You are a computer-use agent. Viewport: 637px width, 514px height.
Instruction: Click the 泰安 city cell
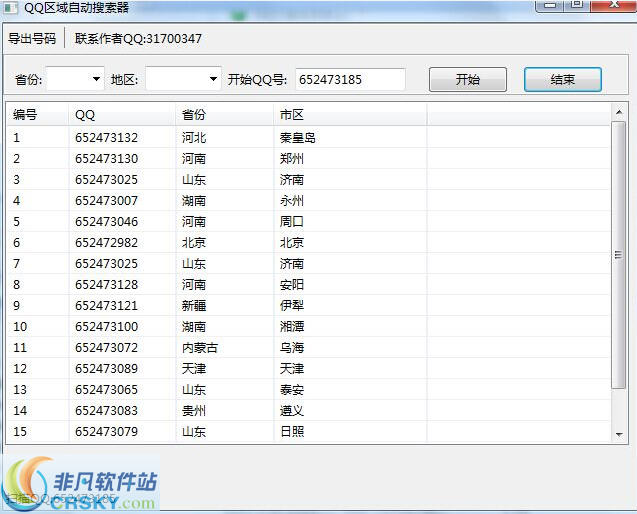point(292,390)
